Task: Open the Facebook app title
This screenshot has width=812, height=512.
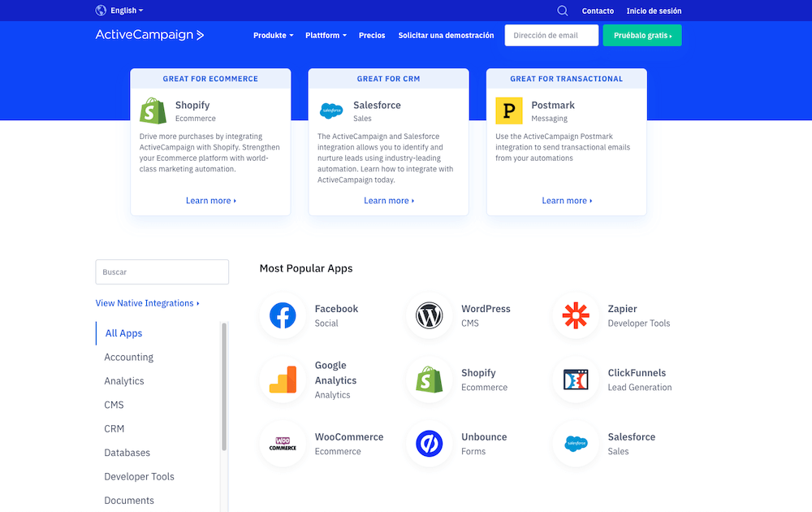Action: [337, 309]
